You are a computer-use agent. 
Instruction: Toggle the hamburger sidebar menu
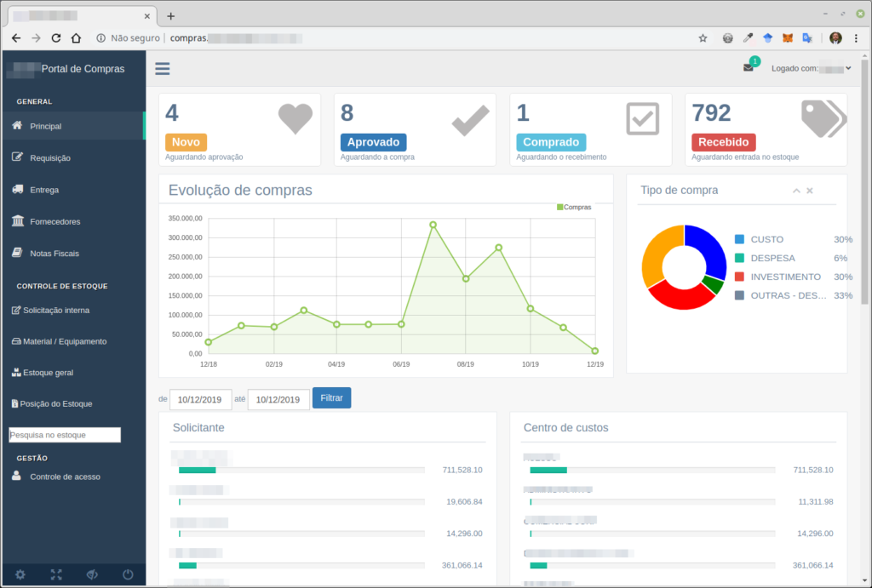(162, 69)
